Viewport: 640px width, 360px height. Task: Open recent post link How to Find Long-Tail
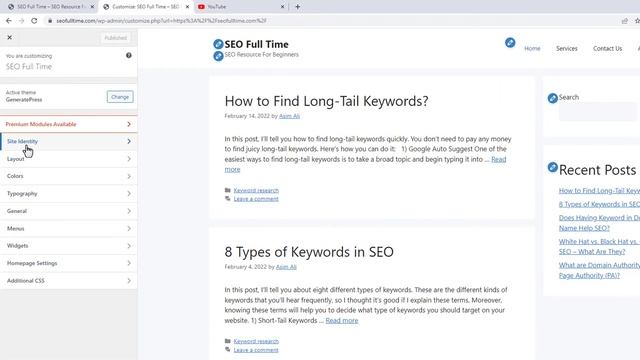[x=599, y=191]
